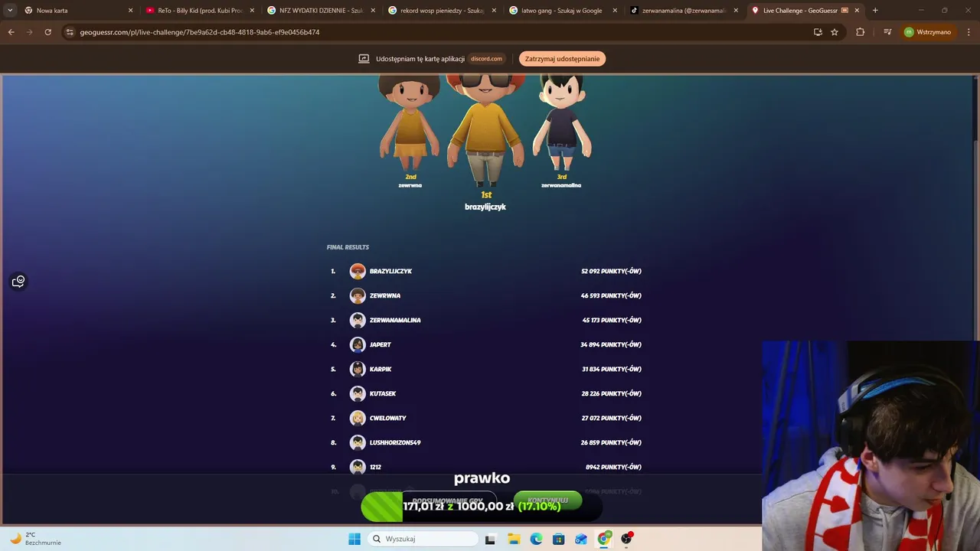Open the Windows Start menu
This screenshot has width=980, height=551.
pos(354,539)
